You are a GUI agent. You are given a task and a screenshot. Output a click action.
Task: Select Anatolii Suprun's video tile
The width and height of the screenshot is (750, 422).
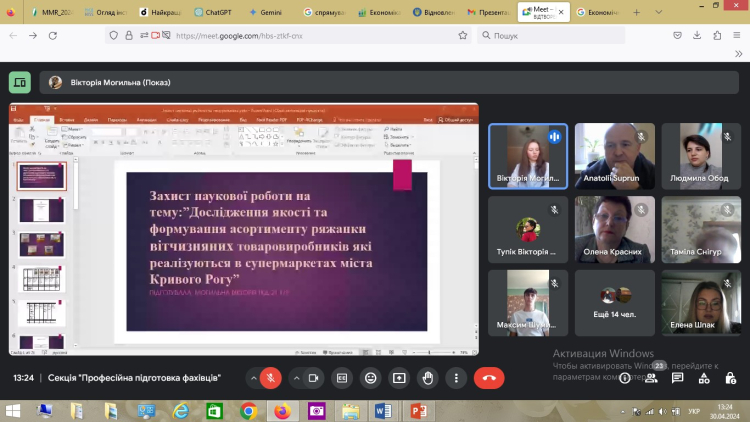(615, 156)
